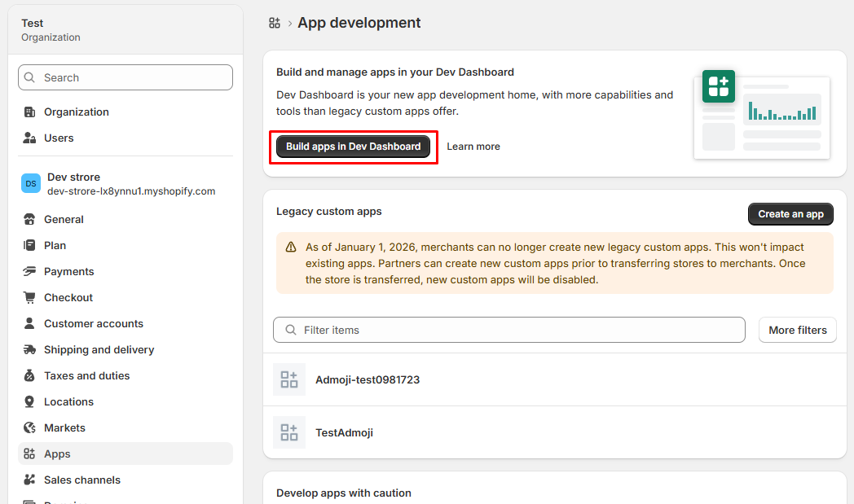Click the Legacy custom apps heading
The width and height of the screenshot is (854, 504).
329,211
